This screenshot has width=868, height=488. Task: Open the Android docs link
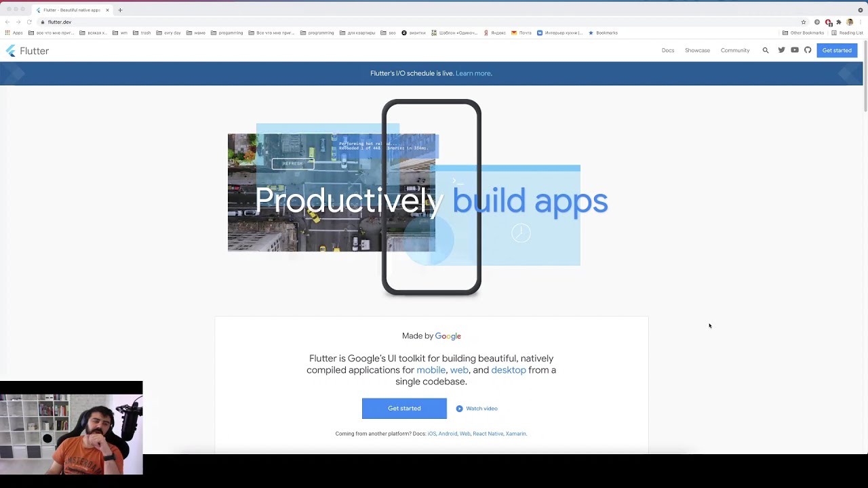pyautogui.click(x=448, y=434)
